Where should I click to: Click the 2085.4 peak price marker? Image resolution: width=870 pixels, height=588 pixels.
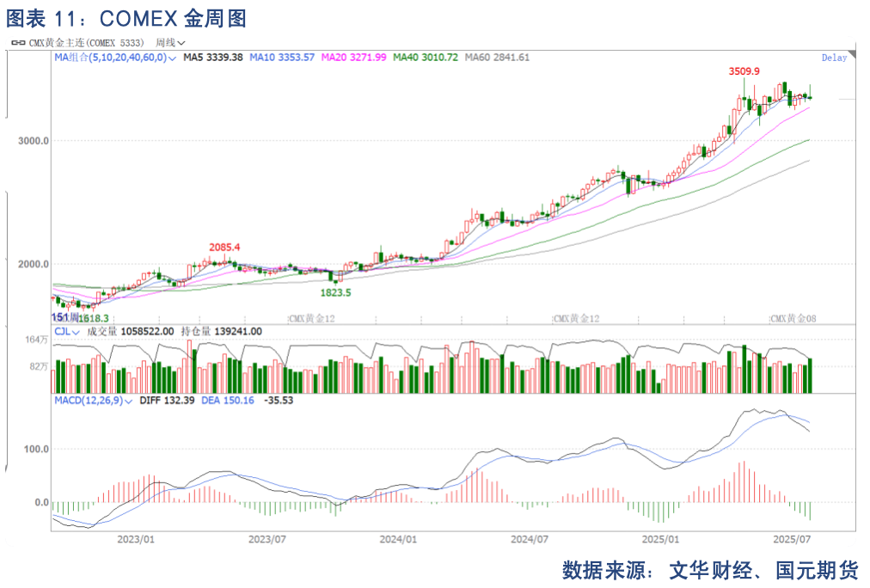pyautogui.click(x=224, y=248)
